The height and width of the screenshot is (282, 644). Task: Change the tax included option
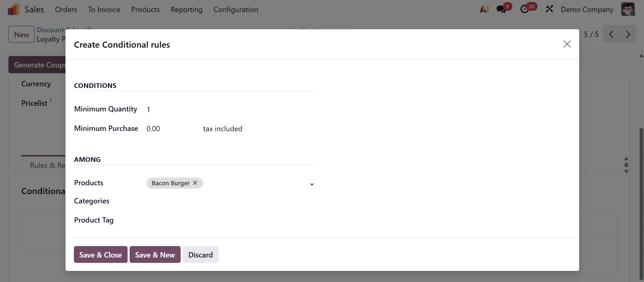(223, 129)
